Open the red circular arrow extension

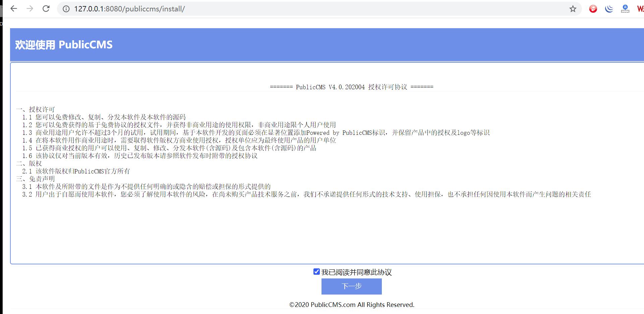click(x=593, y=9)
